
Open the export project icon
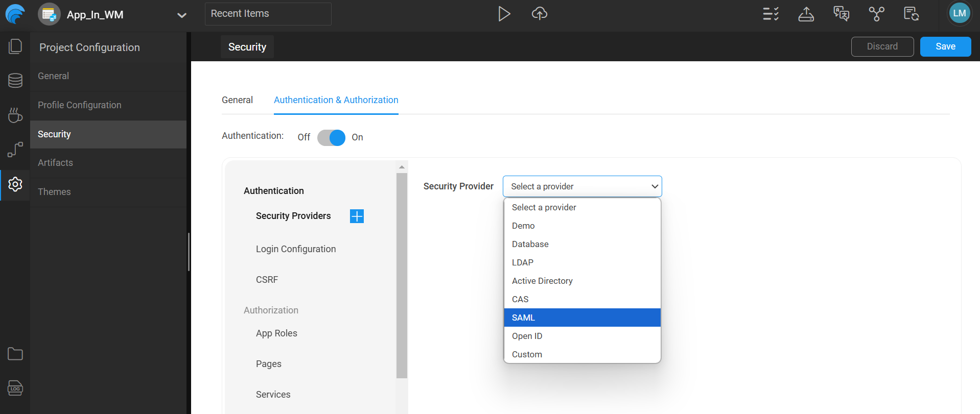click(x=806, y=14)
